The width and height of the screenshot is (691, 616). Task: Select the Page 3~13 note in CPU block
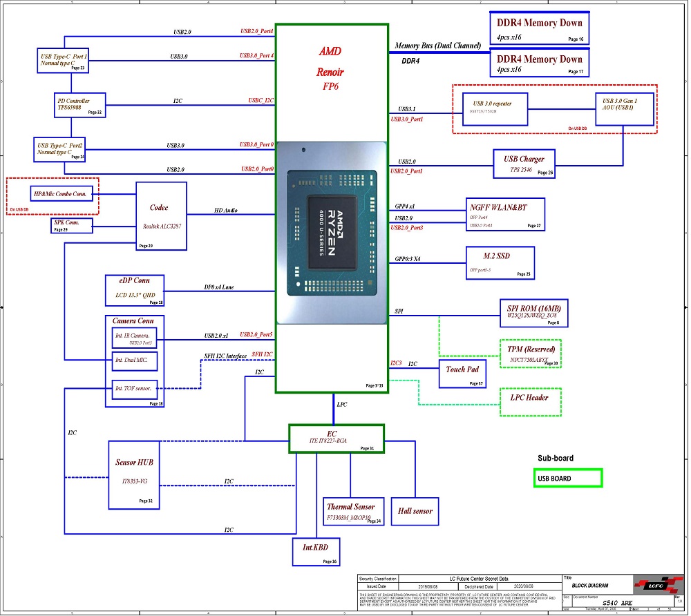tap(375, 387)
